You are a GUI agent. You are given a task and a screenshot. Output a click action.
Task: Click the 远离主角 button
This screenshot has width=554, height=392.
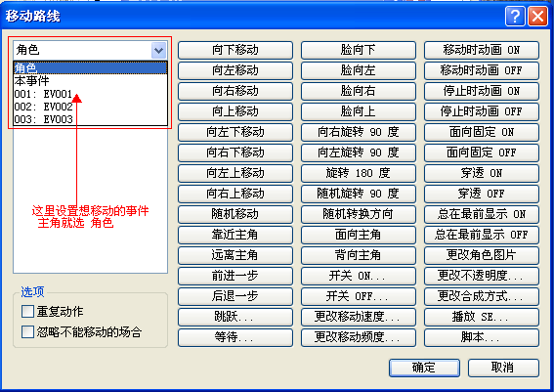(235, 255)
